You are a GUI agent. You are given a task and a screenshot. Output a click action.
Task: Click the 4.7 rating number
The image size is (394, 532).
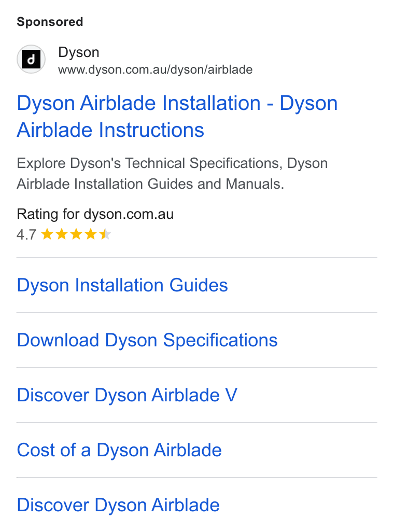(26, 234)
